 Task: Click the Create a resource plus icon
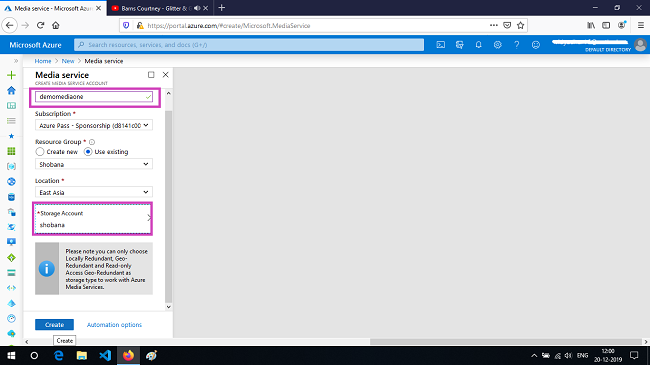click(11, 75)
